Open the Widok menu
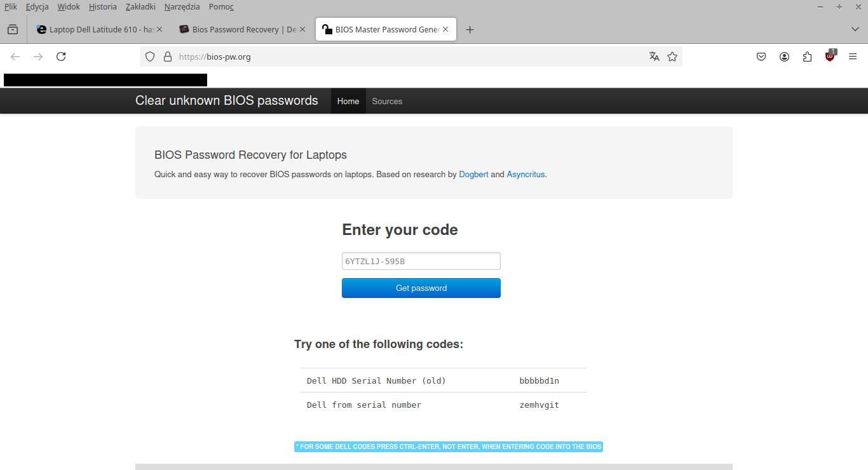 click(69, 6)
